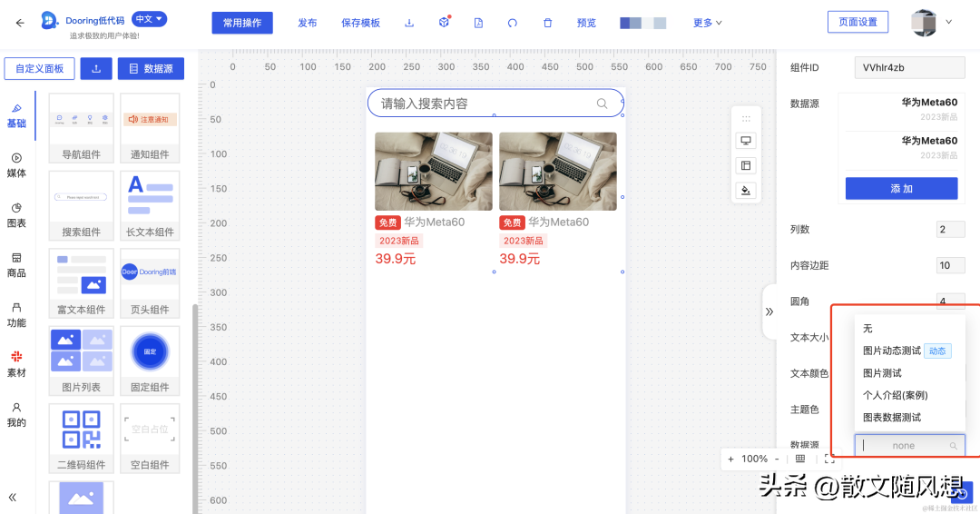Select the 二维码组件 component
The height and width of the screenshot is (514, 980).
82,439
